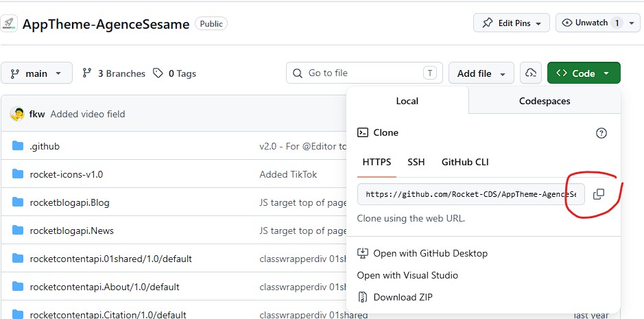The width and height of the screenshot is (644, 319).
Task: Select the HTTPS clone tab
Action: point(377,162)
